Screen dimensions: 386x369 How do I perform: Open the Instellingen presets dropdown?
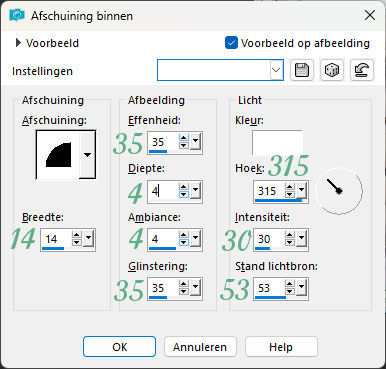click(x=276, y=70)
